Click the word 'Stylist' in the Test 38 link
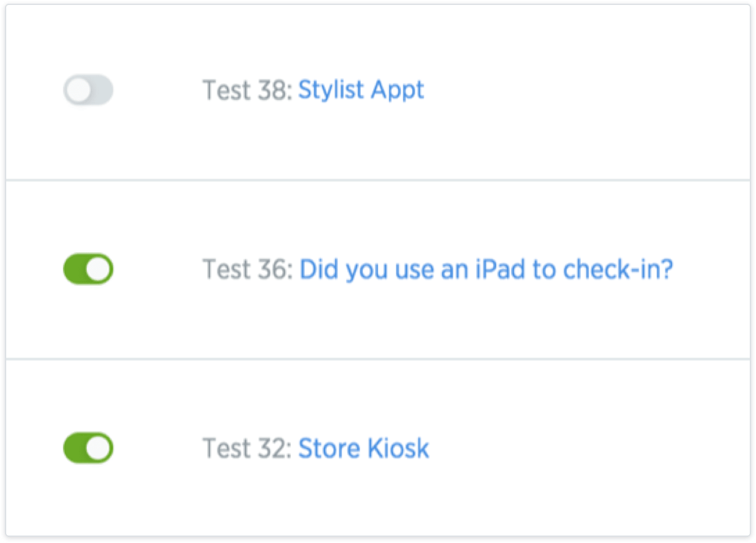The height and width of the screenshot is (543, 756). [x=331, y=90]
